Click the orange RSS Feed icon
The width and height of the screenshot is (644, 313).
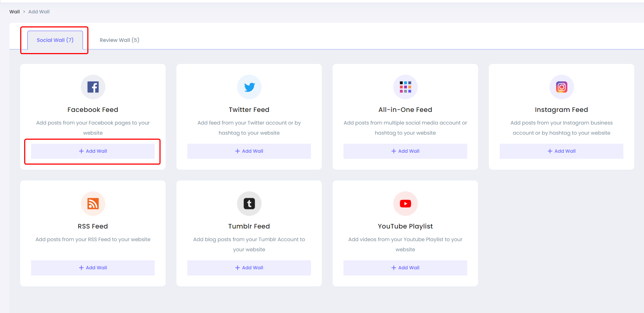pos(93,204)
